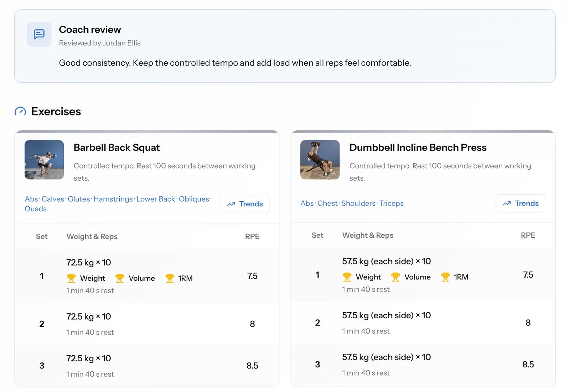Screen dimensions: 570x392
Task: Click the Weight trophy icon in Barbell Back Squat
Action: [x=71, y=278]
